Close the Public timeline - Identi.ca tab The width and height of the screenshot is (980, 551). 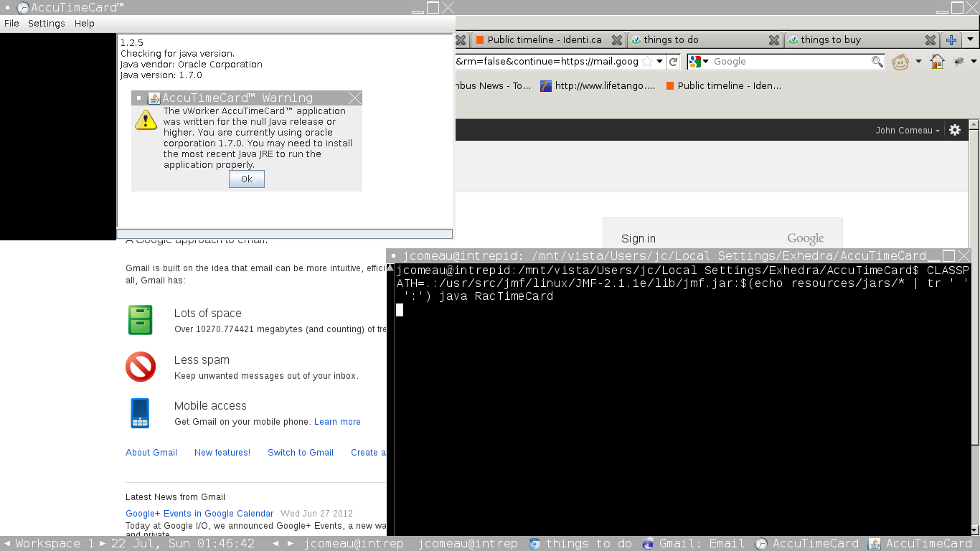(617, 40)
